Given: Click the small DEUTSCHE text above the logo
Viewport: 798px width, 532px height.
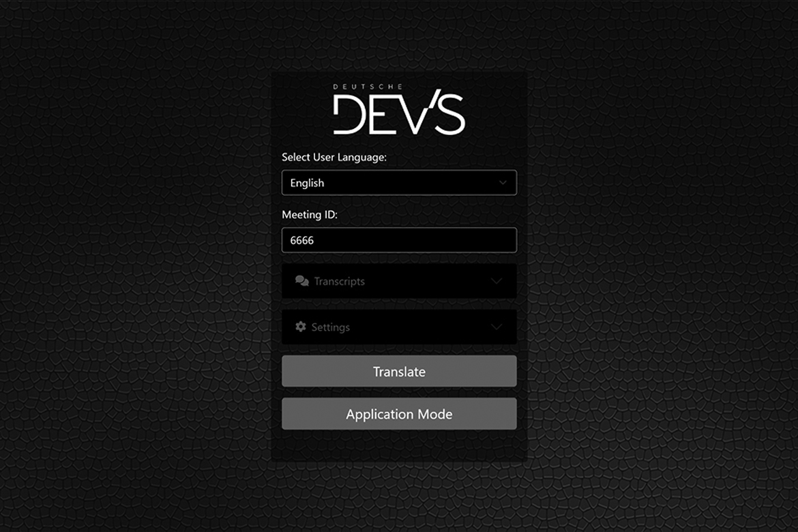Looking at the screenshot, I should (x=368, y=87).
